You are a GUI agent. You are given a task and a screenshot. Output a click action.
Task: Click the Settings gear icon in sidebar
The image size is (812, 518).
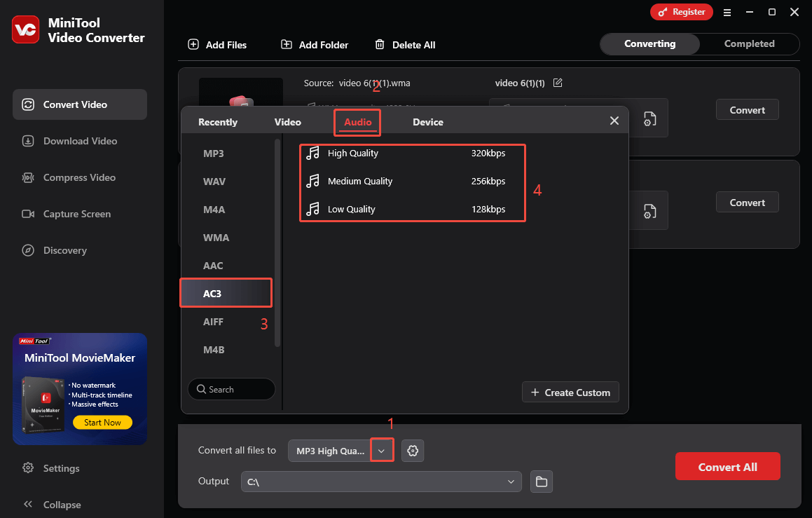[28, 468]
